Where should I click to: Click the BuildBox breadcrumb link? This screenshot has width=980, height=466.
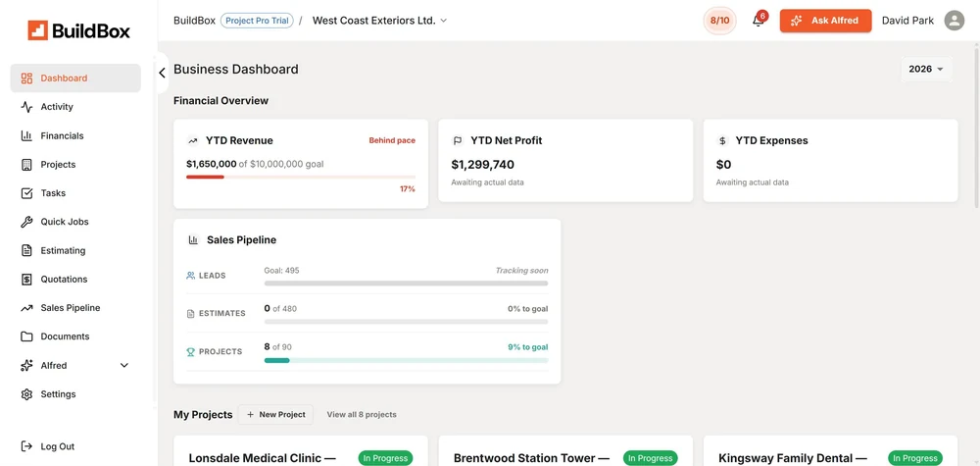[194, 20]
